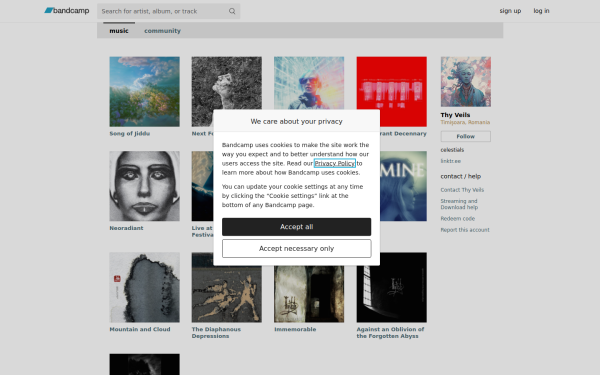Follow the artist Thy Veils
Viewport: 600px width, 375px height.
[466, 136]
